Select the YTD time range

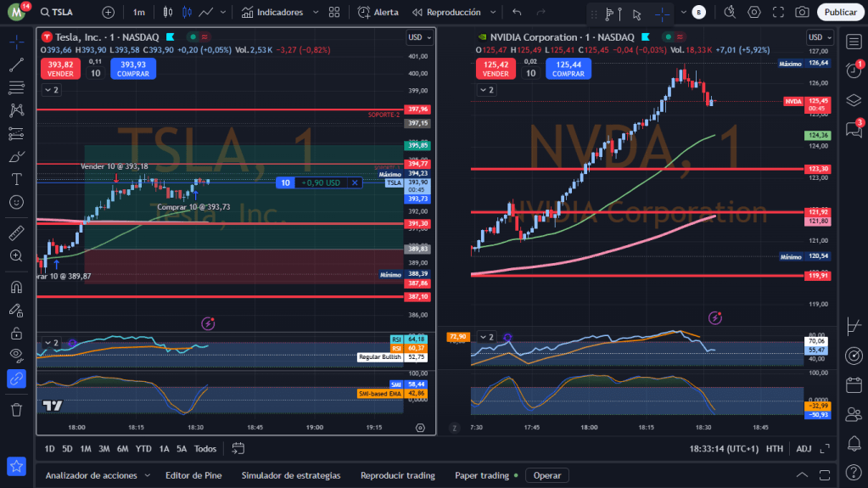(143, 449)
